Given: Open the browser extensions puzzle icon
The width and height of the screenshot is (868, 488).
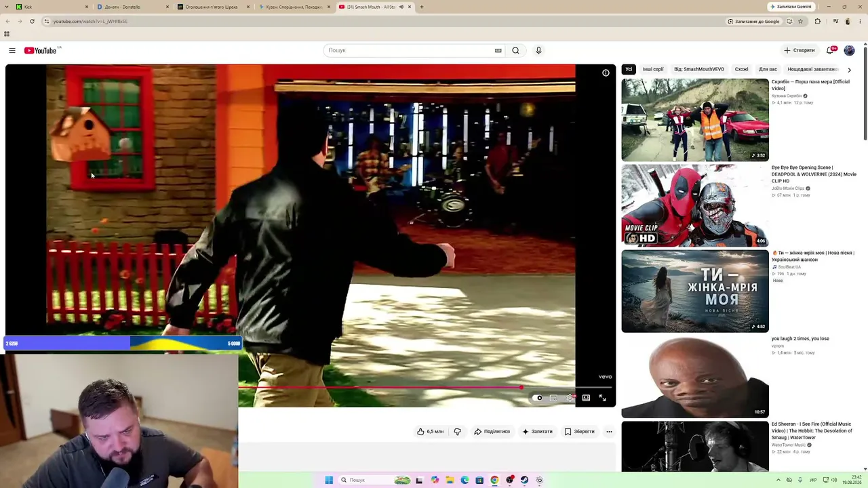Looking at the screenshot, I should [817, 21].
